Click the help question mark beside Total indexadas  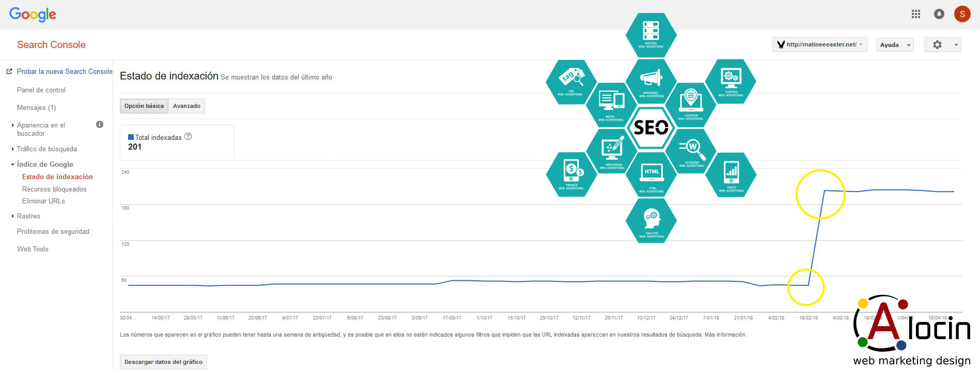click(188, 137)
